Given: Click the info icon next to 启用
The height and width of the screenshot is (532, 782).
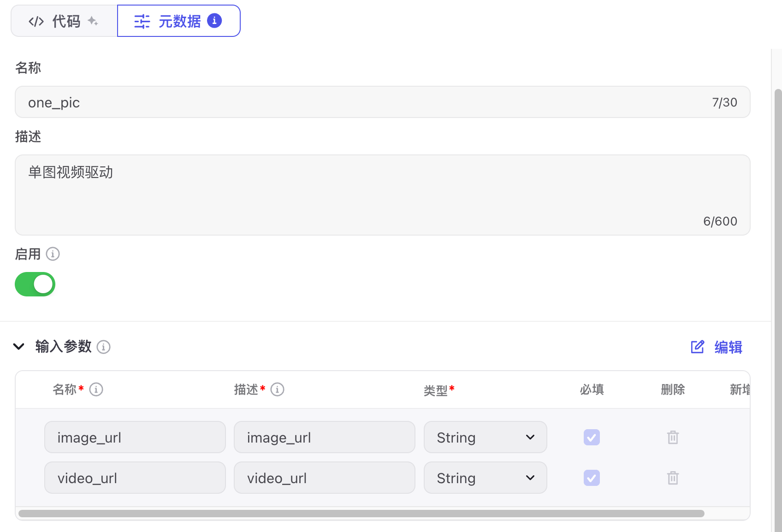Looking at the screenshot, I should coord(53,254).
